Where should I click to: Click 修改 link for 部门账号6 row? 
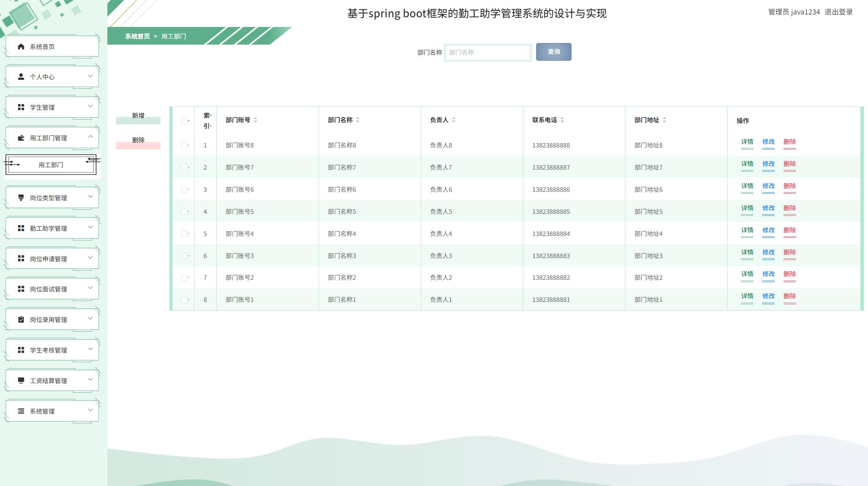point(768,186)
